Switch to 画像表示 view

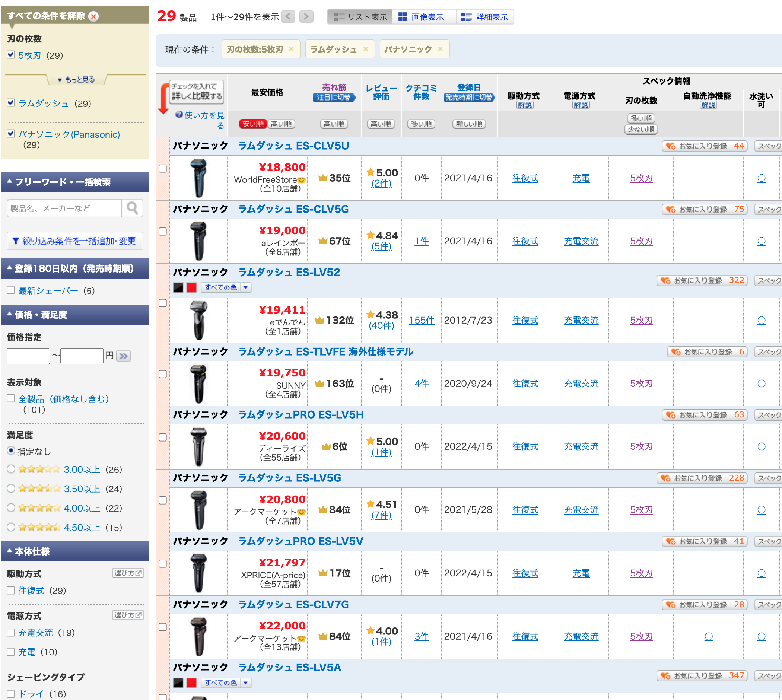point(424,17)
